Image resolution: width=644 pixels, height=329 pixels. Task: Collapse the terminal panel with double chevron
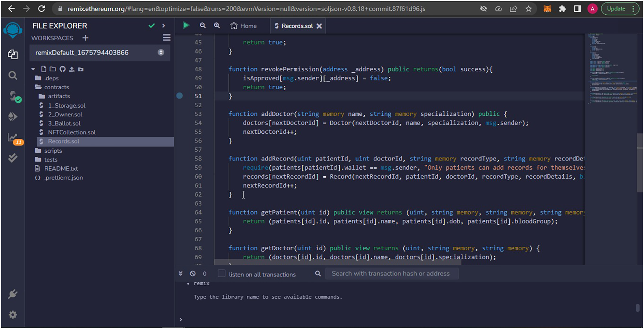180,274
